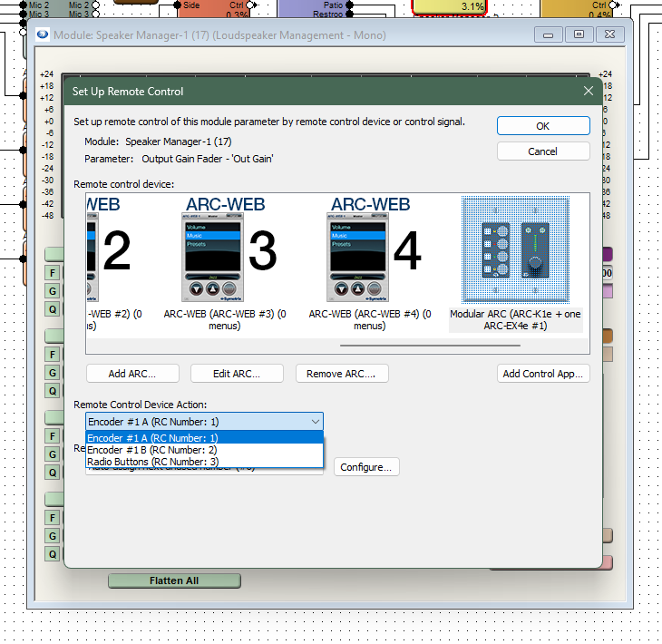Maximize the Speaker Manager module window
The width and height of the screenshot is (662, 644).
(x=579, y=34)
